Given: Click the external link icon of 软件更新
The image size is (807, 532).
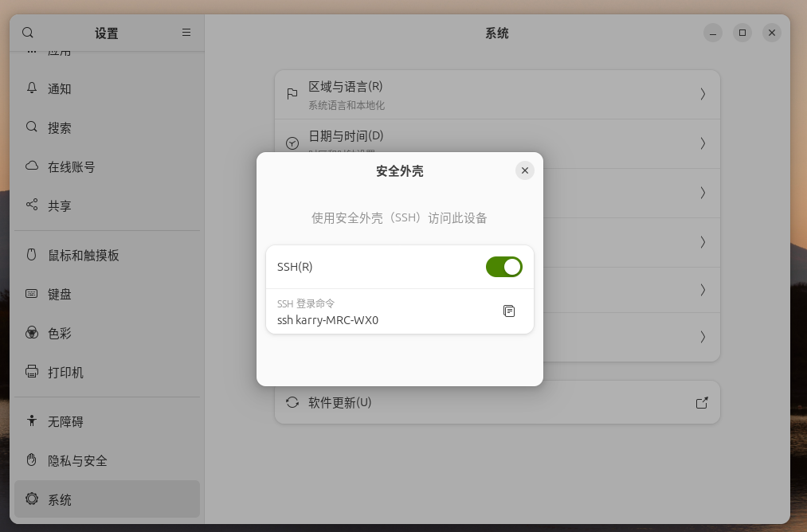Looking at the screenshot, I should (x=702, y=403).
